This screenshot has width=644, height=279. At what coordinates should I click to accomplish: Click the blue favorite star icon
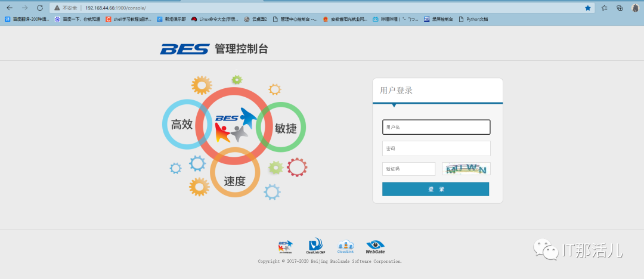point(588,8)
